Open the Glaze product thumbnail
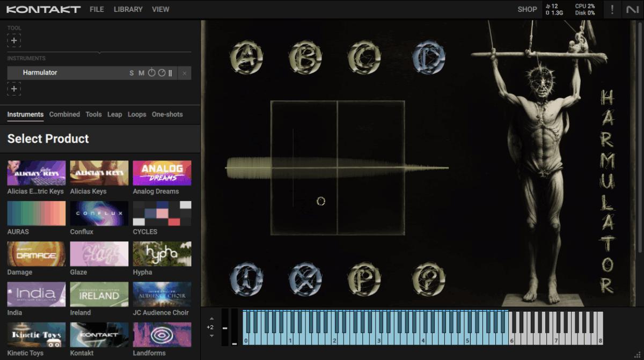This screenshot has width=644, height=360. [x=99, y=254]
